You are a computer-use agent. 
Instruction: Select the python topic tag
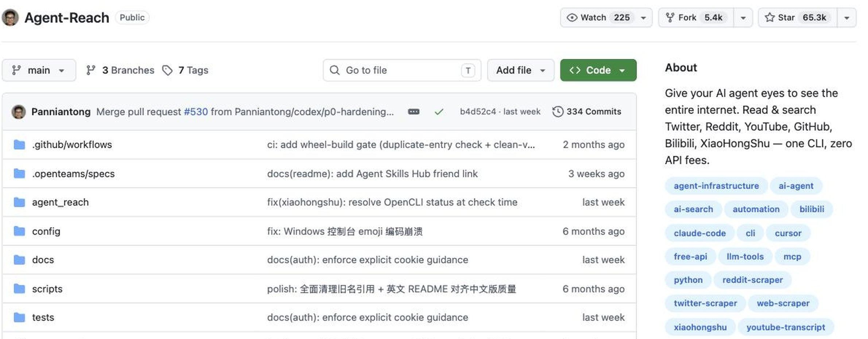tap(688, 280)
